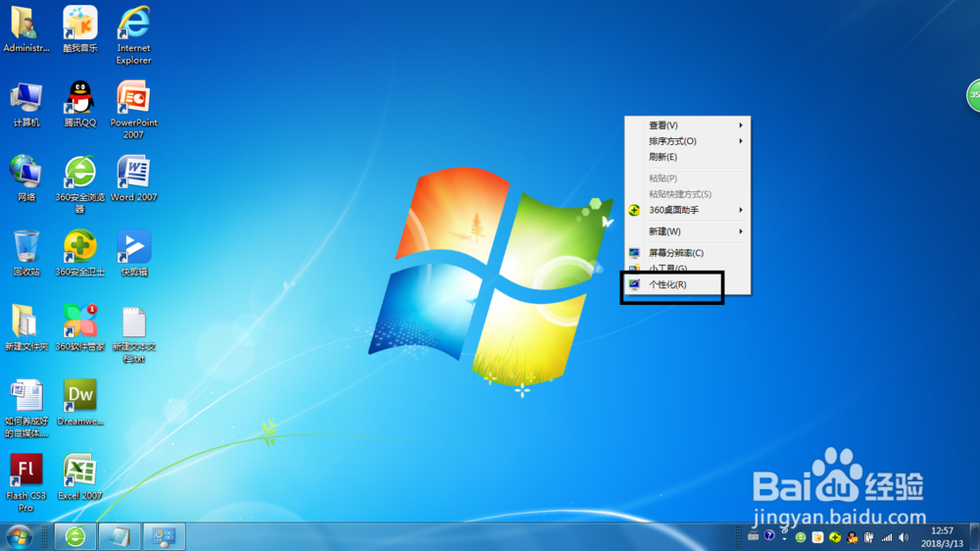980x551 pixels.
Task: Select the 腾讯QQ penguin shortcut
Action: 80,105
